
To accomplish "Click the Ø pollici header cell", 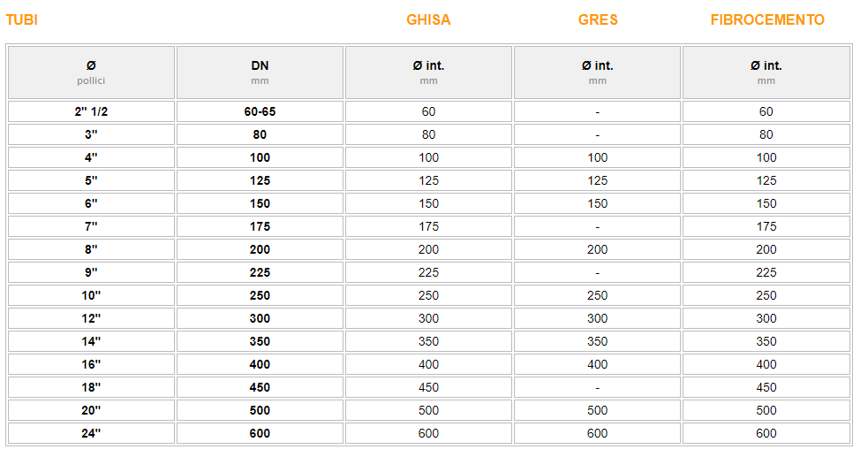I will coord(91,72).
